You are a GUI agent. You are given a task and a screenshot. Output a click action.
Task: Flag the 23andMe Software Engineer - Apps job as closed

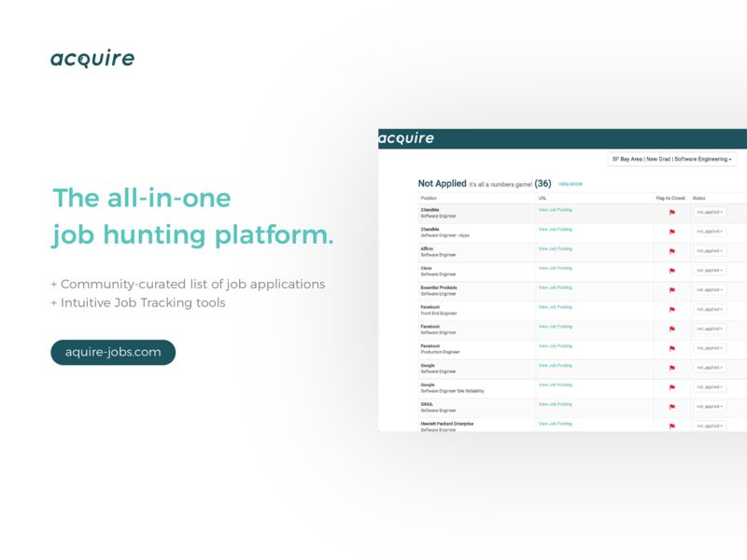(x=671, y=231)
